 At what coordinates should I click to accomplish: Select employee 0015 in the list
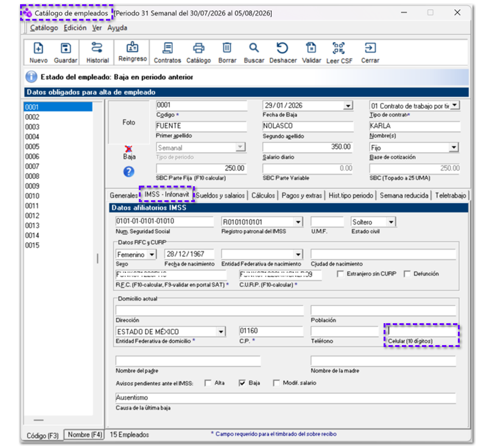pos(58,245)
